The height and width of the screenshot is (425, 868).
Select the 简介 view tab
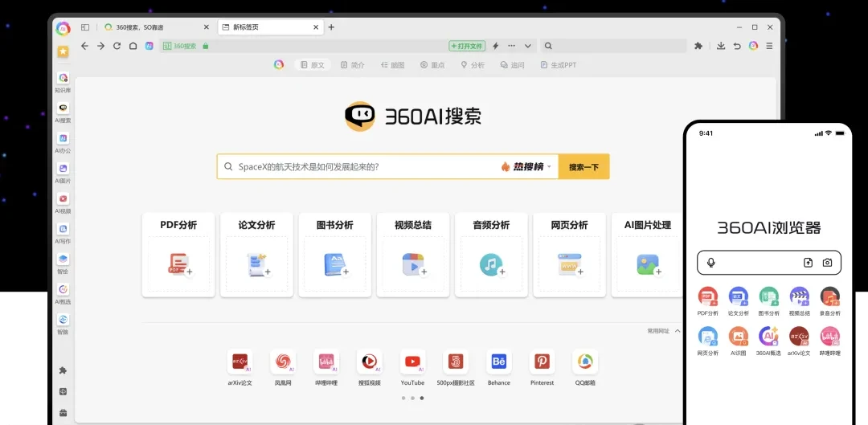[x=353, y=65]
